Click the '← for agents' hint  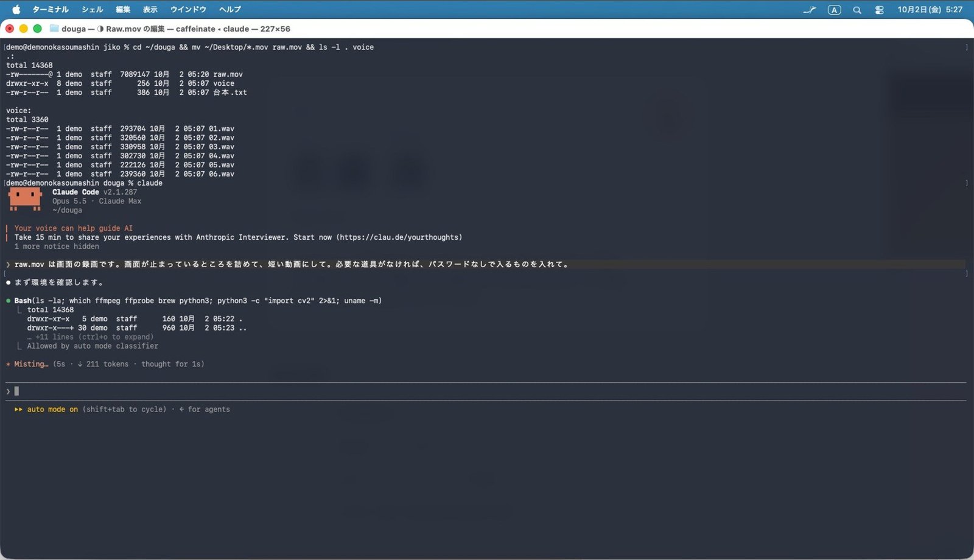point(205,410)
